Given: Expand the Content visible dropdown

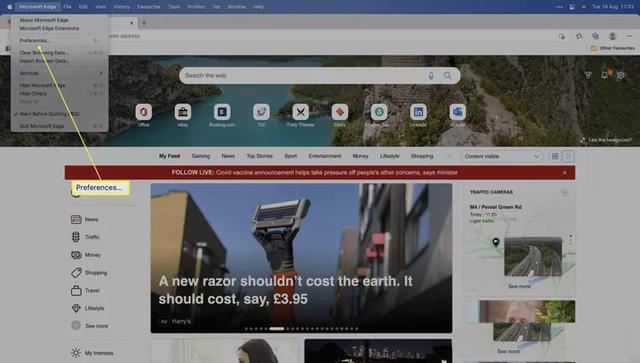Looking at the screenshot, I should (502, 156).
